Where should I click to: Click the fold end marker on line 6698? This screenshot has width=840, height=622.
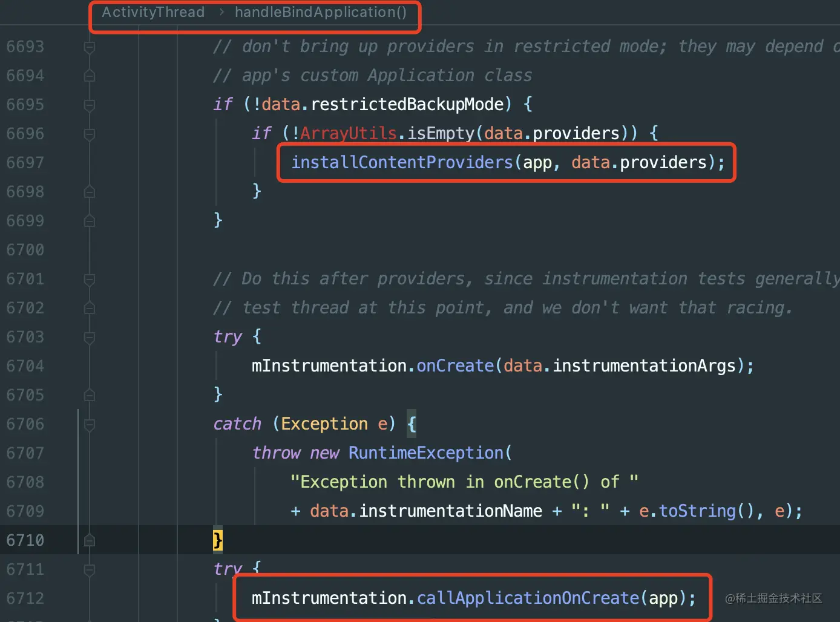[x=90, y=192]
